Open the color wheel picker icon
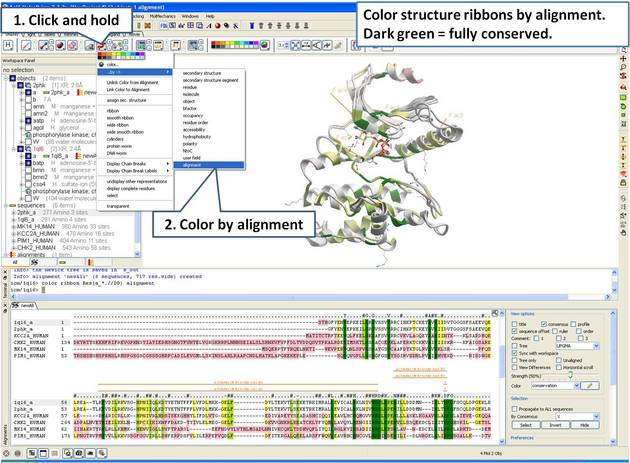This screenshot has height=463, width=630. (264, 45)
